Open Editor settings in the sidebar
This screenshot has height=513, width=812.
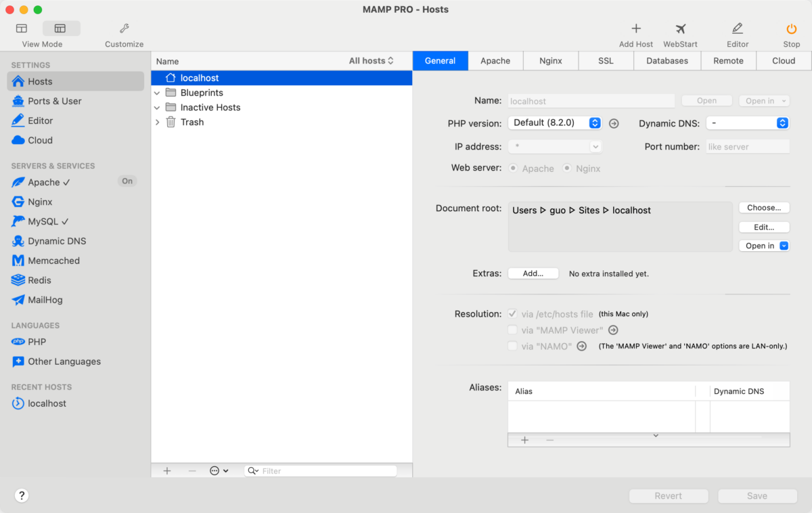[76, 120]
